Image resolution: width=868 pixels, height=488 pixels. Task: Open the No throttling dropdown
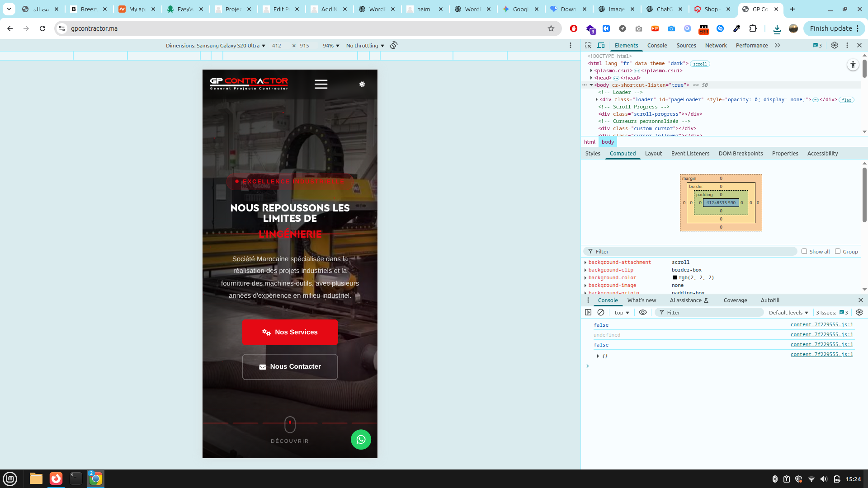[x=365, y=46]
